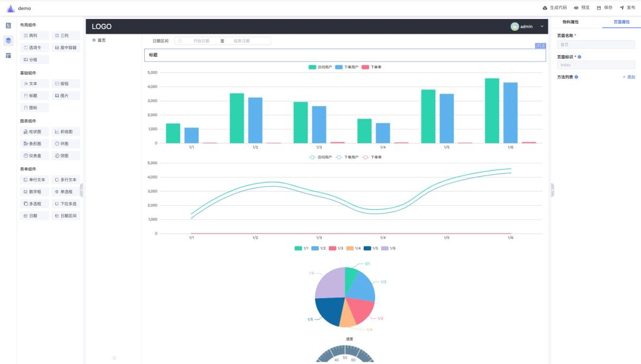
Task: Pick the 下拉多选 multi-select component
Action: point(65,204)
